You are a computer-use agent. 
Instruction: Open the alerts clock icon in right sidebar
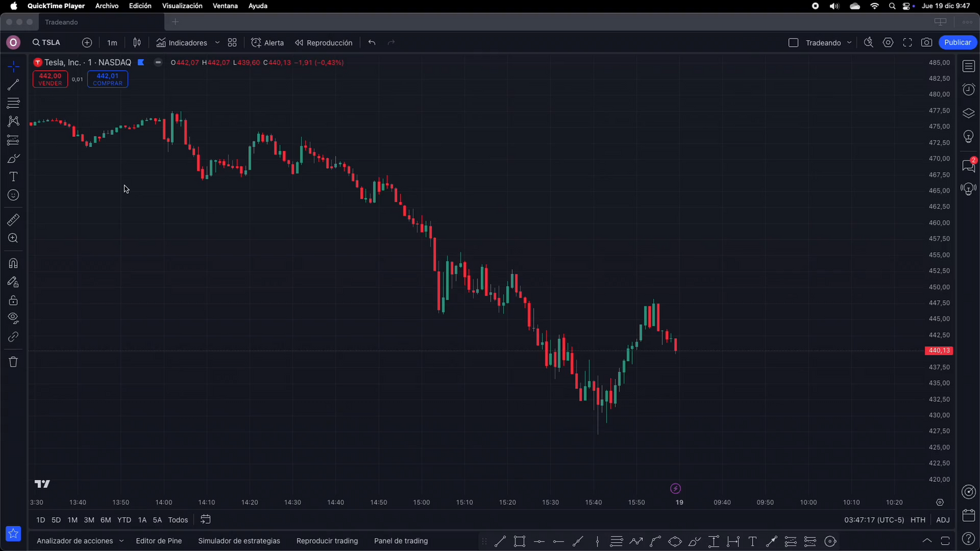pos(968,89)
